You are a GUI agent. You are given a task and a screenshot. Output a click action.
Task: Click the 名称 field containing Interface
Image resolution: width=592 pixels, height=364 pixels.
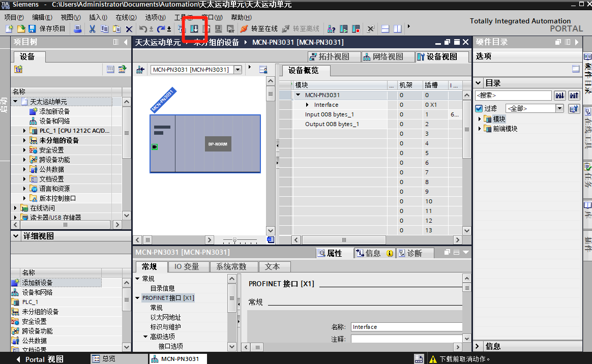tap(407, 327)
